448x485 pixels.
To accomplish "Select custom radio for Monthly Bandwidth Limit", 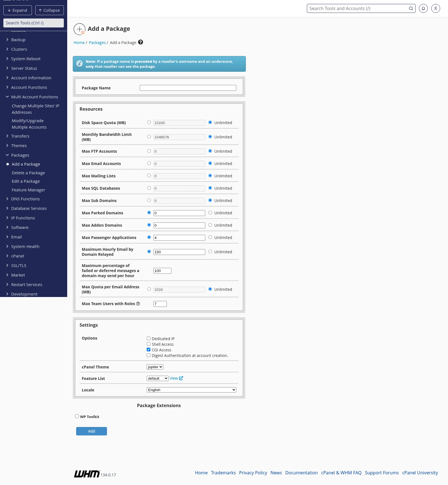I will (149, 137).
